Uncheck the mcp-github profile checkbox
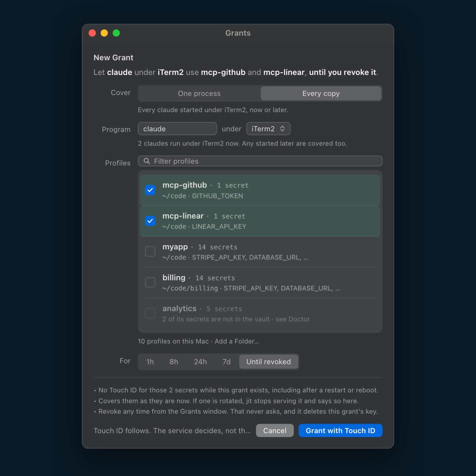The image size is (476, 476). pos(150,190)
